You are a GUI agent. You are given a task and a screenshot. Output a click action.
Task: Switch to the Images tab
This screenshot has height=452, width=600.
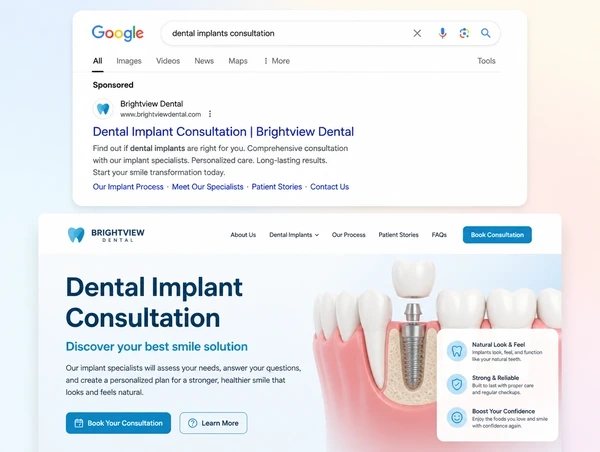129,61
